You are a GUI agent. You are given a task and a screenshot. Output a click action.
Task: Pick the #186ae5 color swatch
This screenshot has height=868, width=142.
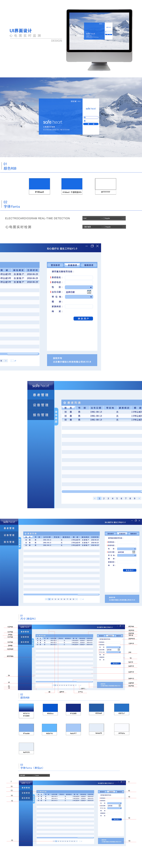tap(39, 184)
